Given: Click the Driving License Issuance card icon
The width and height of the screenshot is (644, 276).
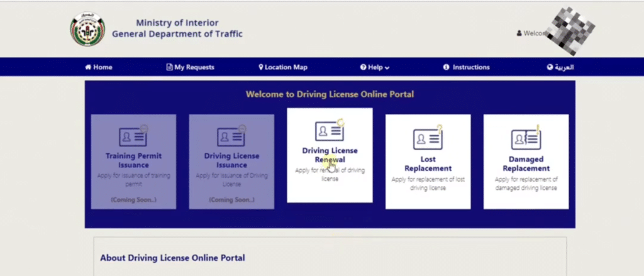Looking at the screenshot, I should point(231,136).
